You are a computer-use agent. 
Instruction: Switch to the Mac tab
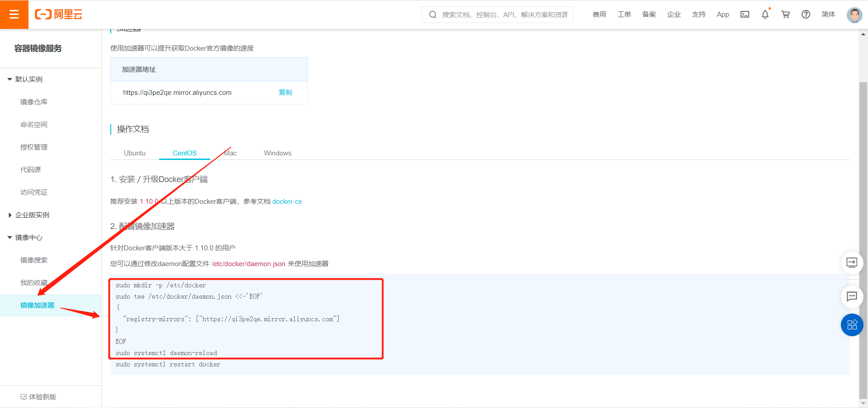coord(231,153)
